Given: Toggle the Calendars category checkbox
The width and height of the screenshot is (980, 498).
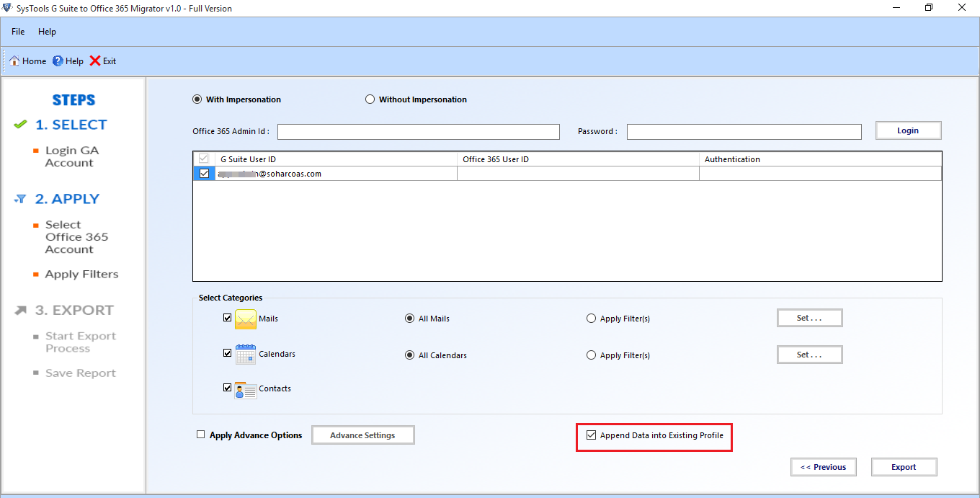Looking at the screenshot, I should pos(228,353).
